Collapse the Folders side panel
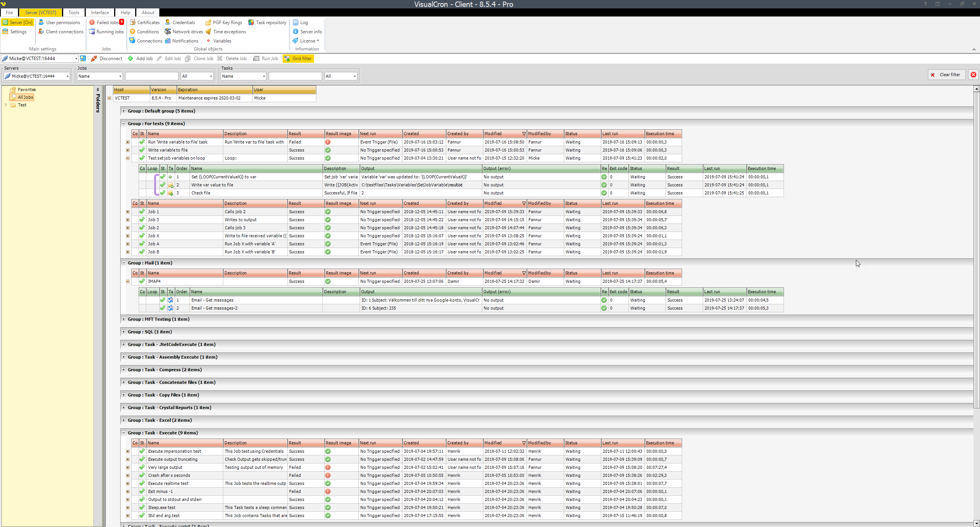980x527 pixels. (x=98, y=90)
